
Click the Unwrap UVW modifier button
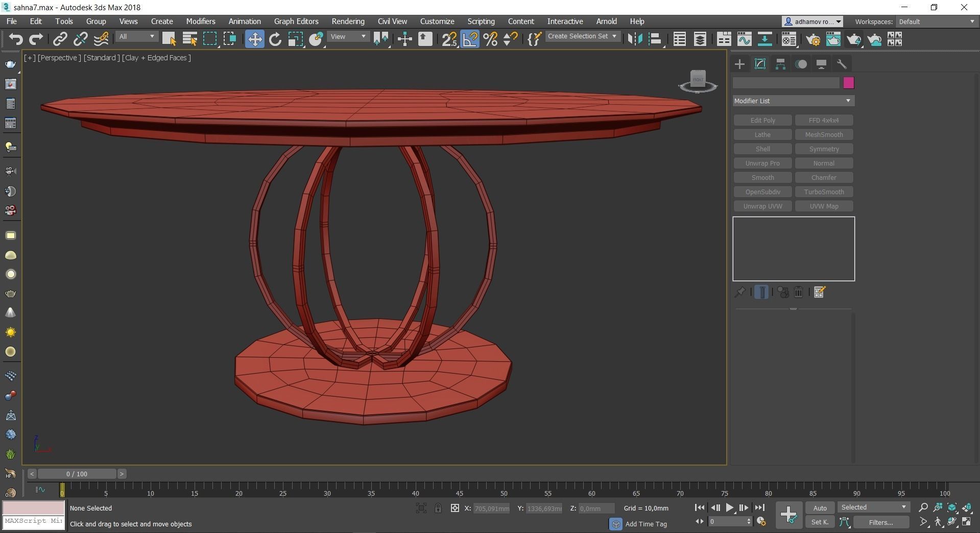(x=762, y=206)
